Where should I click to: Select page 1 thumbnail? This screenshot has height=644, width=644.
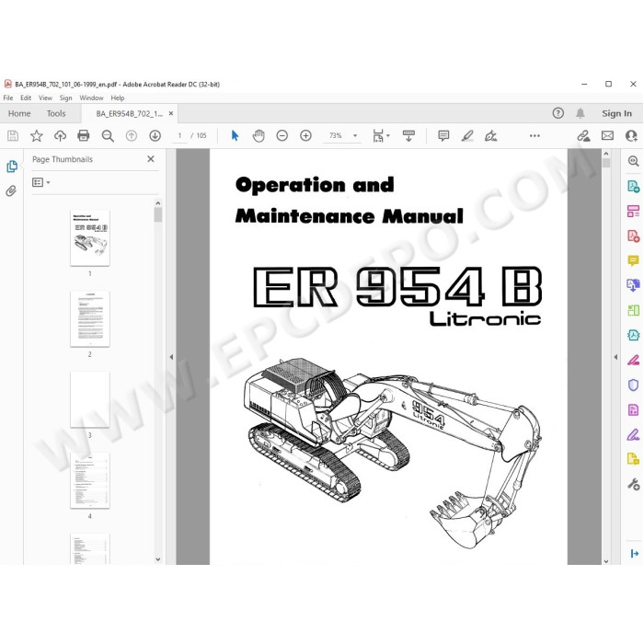click(x=90, y=237)
